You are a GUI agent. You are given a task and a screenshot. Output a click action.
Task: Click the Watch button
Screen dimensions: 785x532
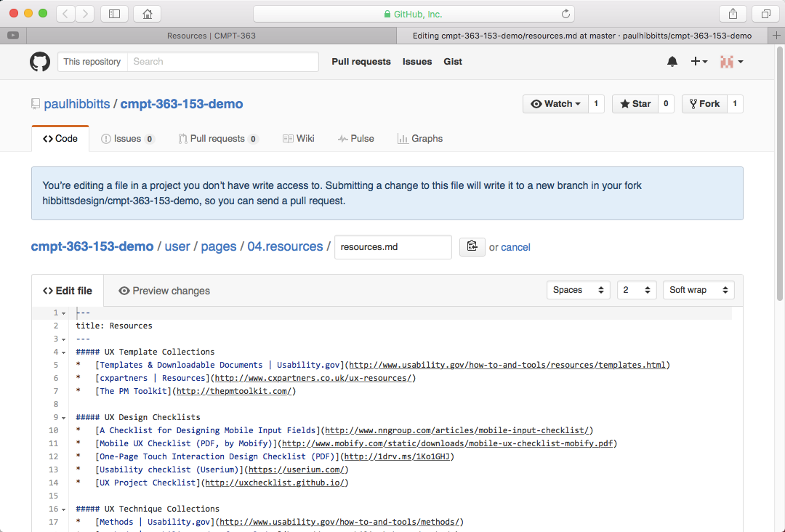coord(555,104)
